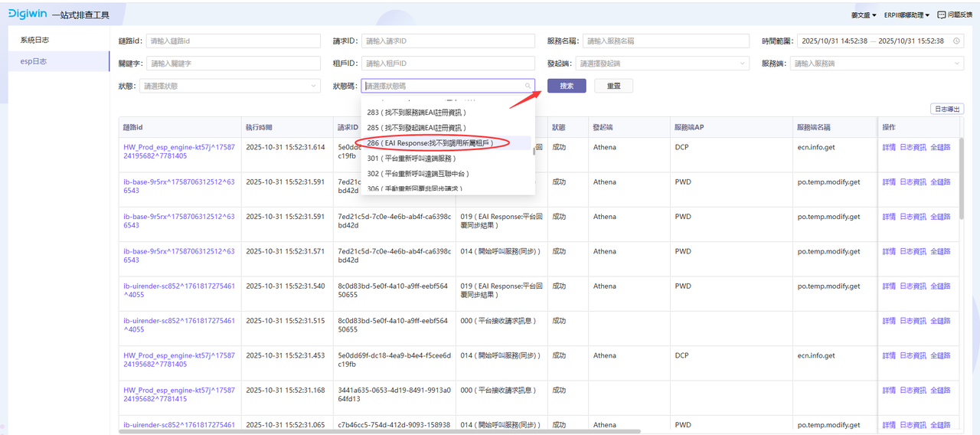Open the 姜文盛 user dropdown
Image resolution: width=980 pixels, height=435 pixels.
[864, 15]
